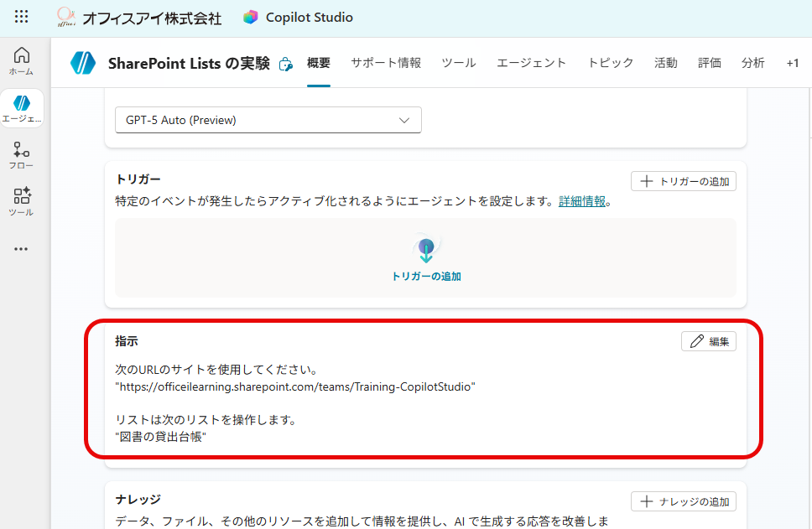Click the トリガーの追加 button
The height and width of the screenshot is (529, 812).
click(684, 181)
